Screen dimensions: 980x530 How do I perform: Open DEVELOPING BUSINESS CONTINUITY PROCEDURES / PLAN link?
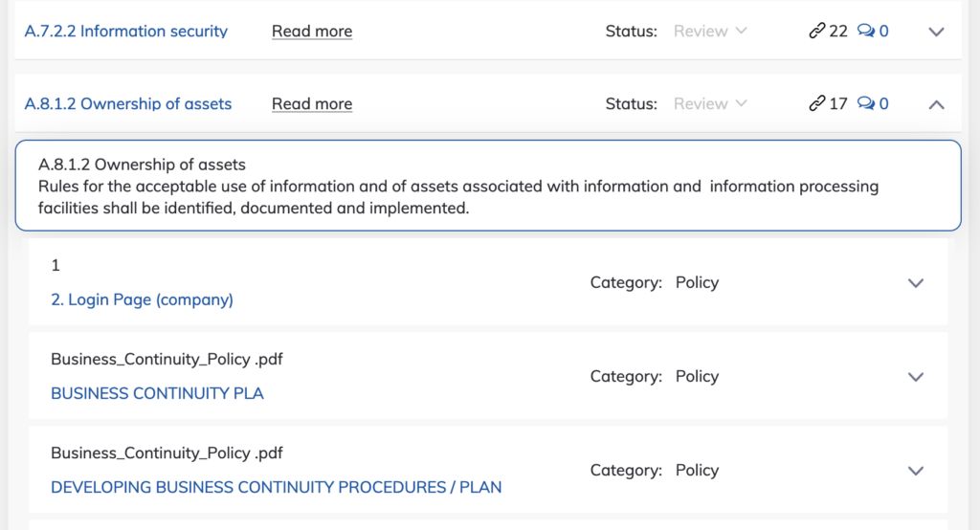277,487
